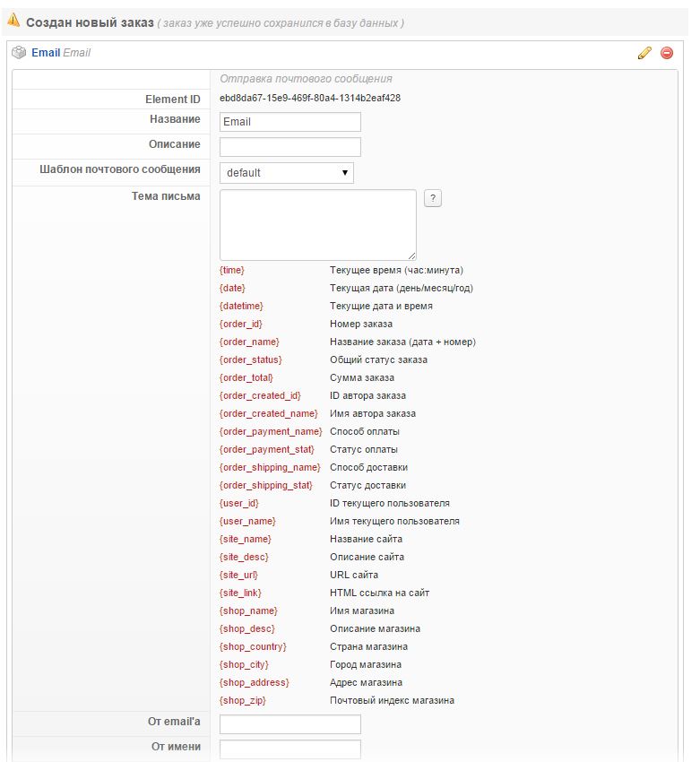Click the {shop_country} placeholder tag
The image size is (700, 762).
(253, 648)
